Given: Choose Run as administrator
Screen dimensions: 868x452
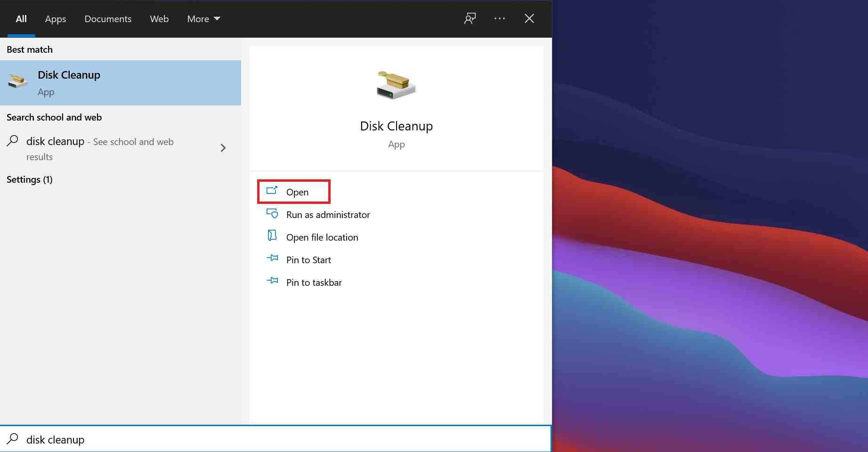Looking at the screenshot, I should (328, 215).
